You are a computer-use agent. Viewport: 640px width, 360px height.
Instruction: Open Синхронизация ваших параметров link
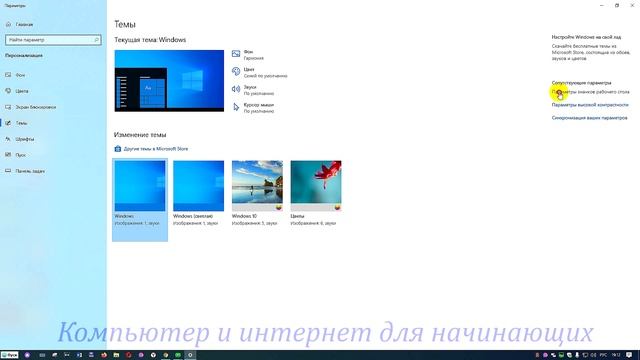[589, 118]
